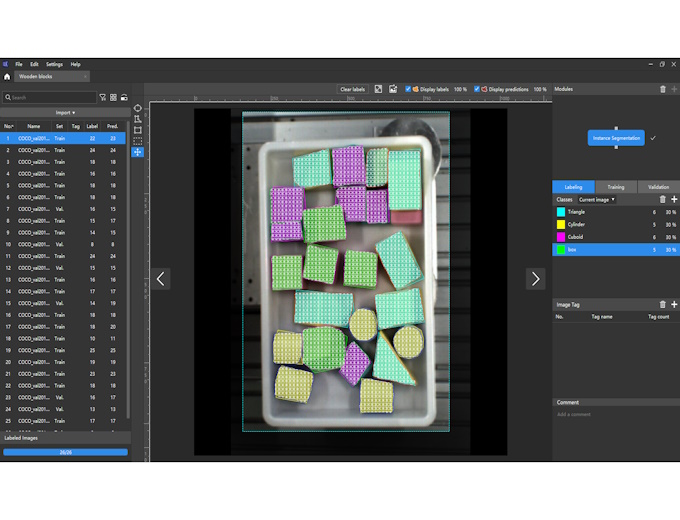Image resolution: width=680 pixels, height=520 pixels.
Task: Open the Import dropdown
Action: pos(65,113)
